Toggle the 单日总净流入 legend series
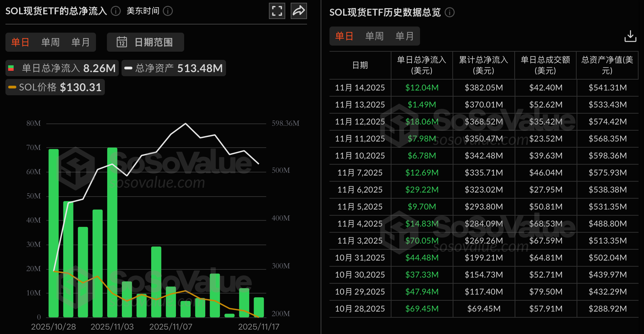644x334 pixels. 62,68
